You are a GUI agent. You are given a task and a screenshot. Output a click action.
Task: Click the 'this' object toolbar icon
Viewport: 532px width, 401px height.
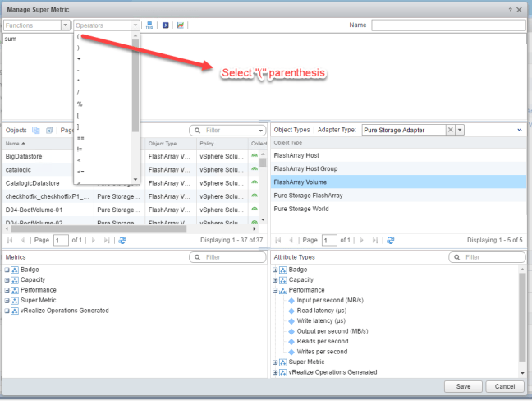click(x=149, y=25)
